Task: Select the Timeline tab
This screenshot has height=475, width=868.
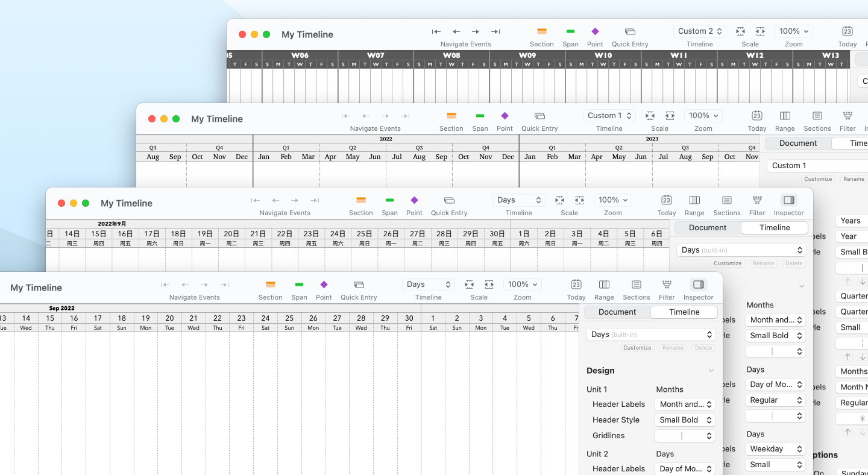Action: tap(684, 312)
